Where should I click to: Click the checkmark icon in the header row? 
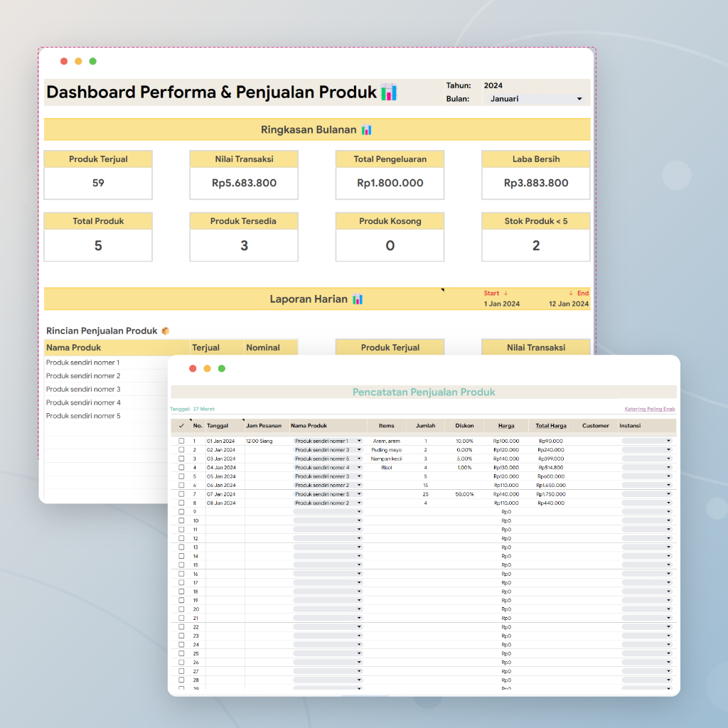click(x=181, y=426)
